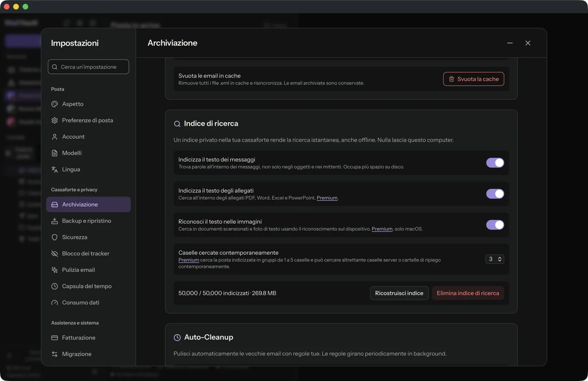The height and width of the screenshot is (381, 588).
Task: Click the macOS yellow minimize window button
Action: click(16, 7)
